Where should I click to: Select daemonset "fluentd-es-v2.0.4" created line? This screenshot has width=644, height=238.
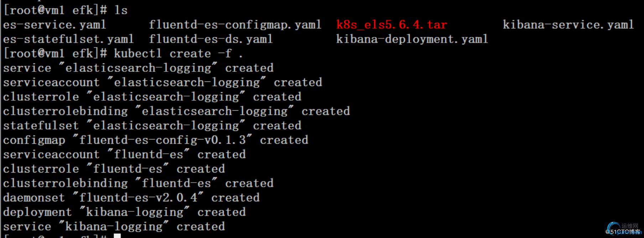131,198
